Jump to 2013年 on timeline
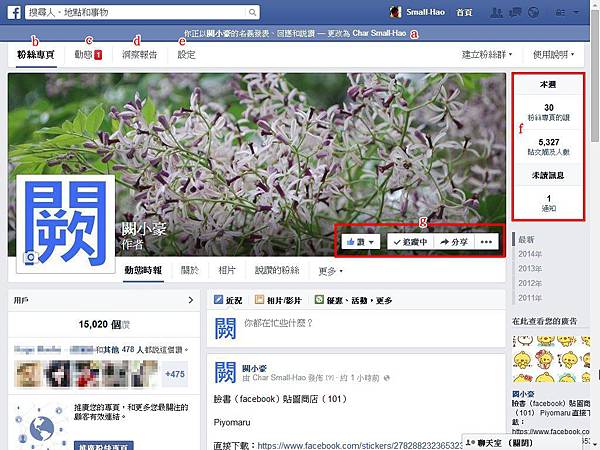The height and width of the screenshot is (450, 600). tap(530, 269)
